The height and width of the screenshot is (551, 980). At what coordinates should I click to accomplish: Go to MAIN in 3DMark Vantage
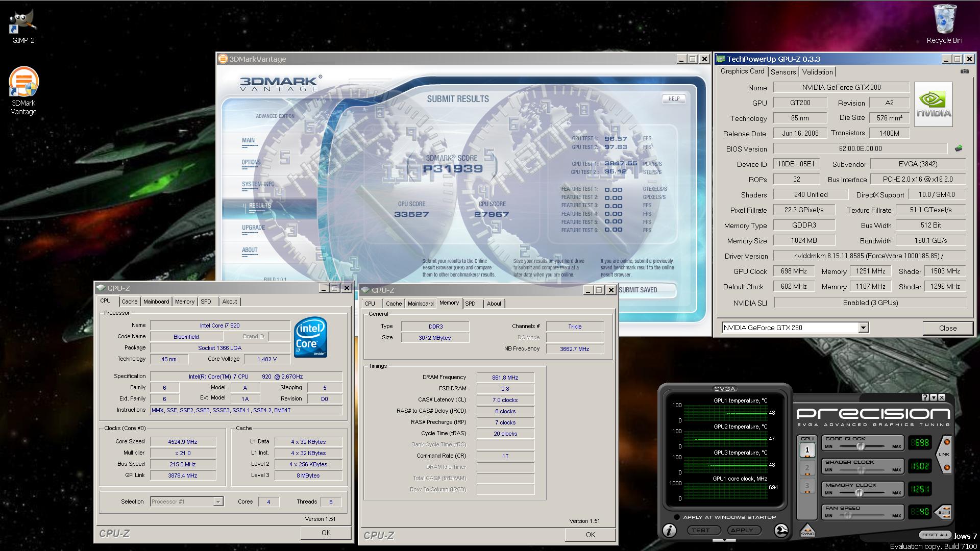click(248, 140)
